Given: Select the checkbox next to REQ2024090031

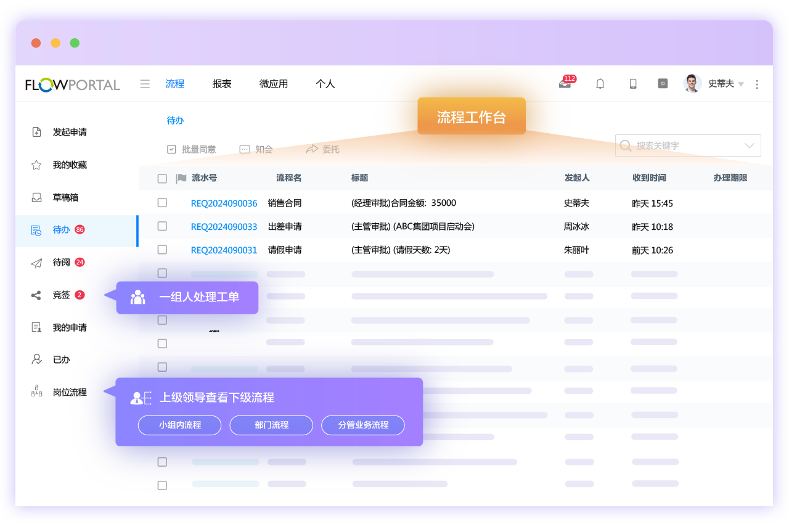Looking at the screenshot, I should 162,250.
